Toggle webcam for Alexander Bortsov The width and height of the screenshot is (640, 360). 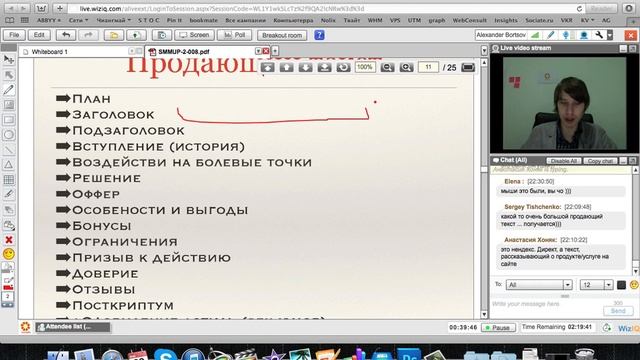tap(584, 35)
